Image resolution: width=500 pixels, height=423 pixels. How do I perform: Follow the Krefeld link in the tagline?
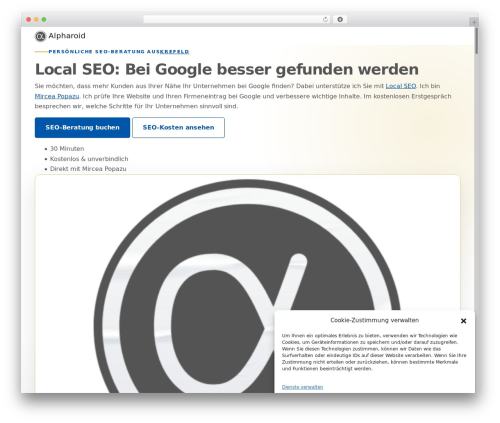[x=174, y=52]
